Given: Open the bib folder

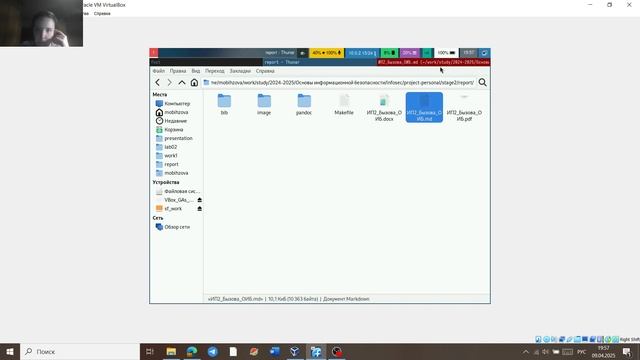Looking at the screenshot, I should pyautogui.click(x=224, y=104).
